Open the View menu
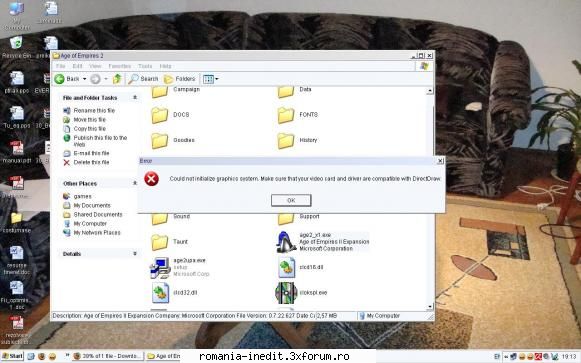Image resolution: width=581 pixels, height=363 pixels. (95, 66)
